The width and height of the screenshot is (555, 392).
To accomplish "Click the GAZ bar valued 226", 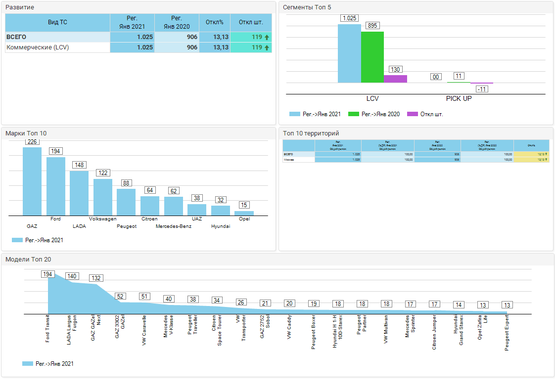I will click(32, 181).
